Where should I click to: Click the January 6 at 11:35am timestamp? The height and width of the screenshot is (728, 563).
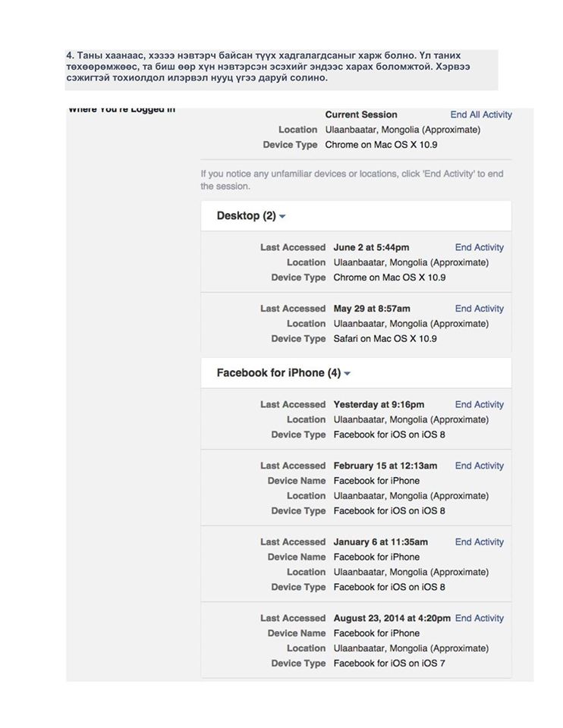381,541
